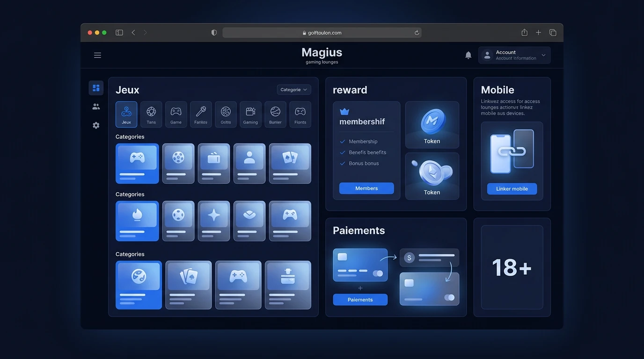The height and width of the screenshot is (359, 644).
Task: Select the M coin Token card
Action: point(432,125)
